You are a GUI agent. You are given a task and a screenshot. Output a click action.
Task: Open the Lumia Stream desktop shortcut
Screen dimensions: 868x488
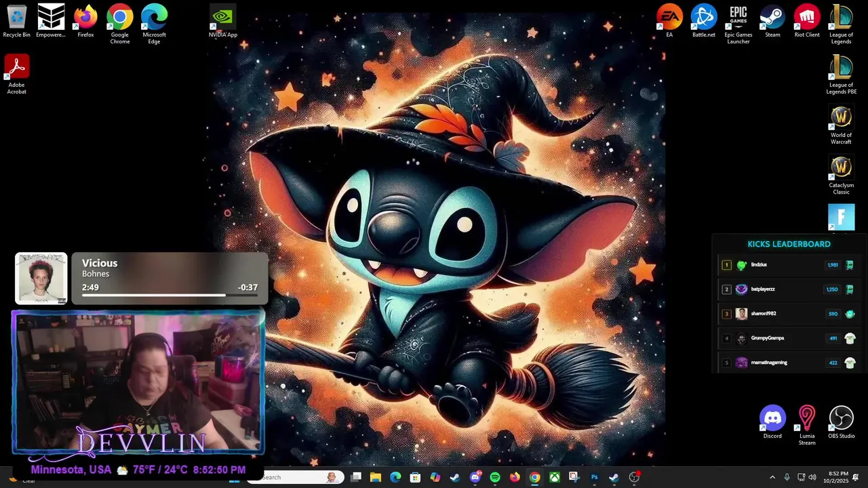coord(807,425)
